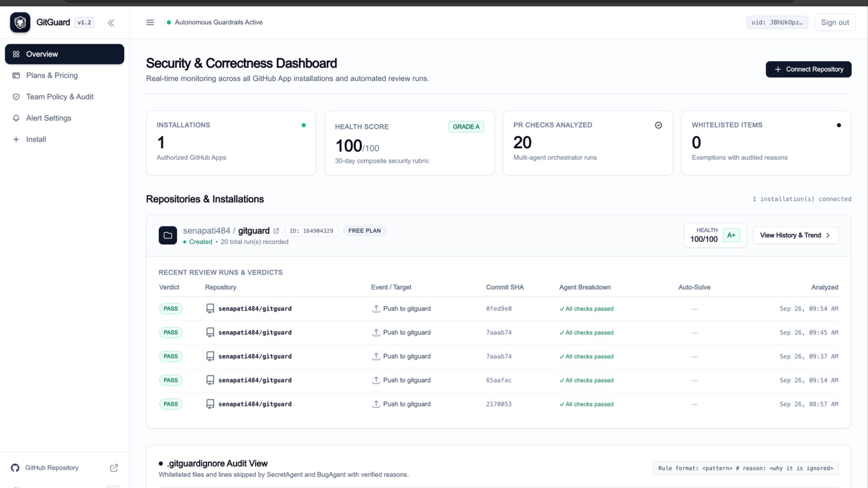
Task: Click the Sep 26, 09:54 AM timestamp
Action: 809,309
